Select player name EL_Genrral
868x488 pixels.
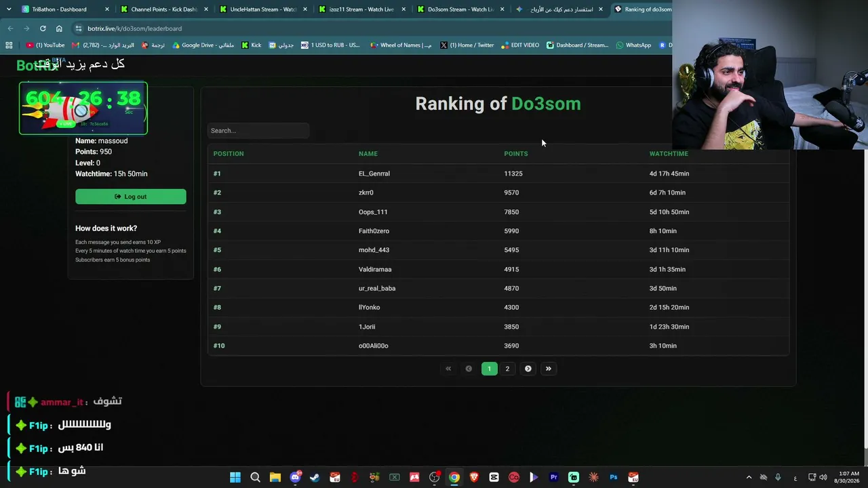[x=374, y=174]
